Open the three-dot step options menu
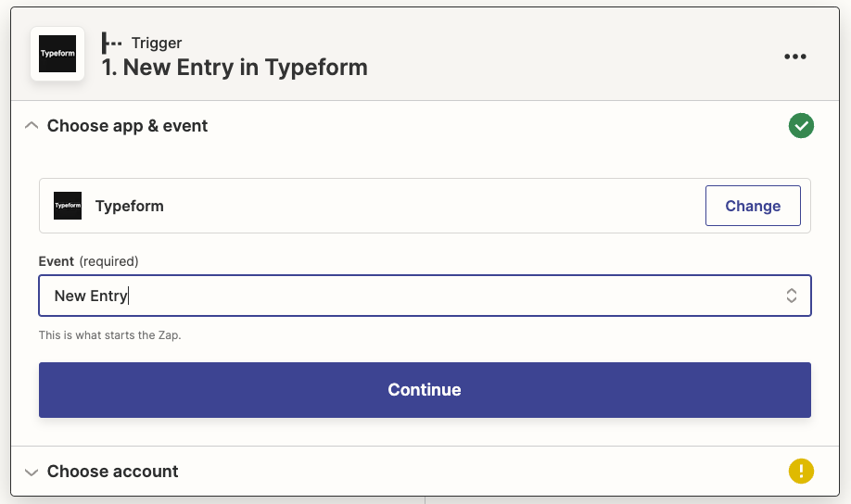This screenshot has height=504, width=851. pos(795,57)
